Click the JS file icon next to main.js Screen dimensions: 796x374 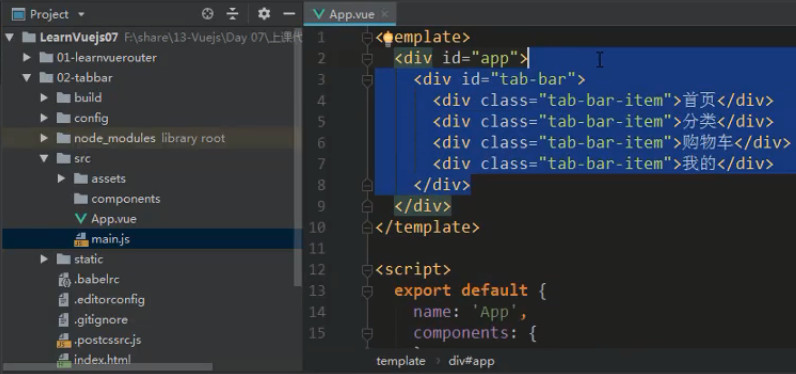(x=81, y=240)
